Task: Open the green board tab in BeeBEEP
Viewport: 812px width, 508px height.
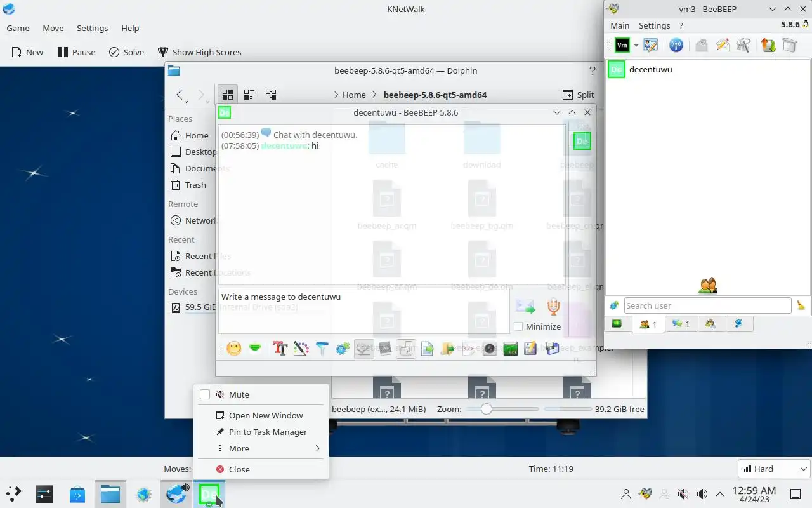Action: (x=617, y=324)
